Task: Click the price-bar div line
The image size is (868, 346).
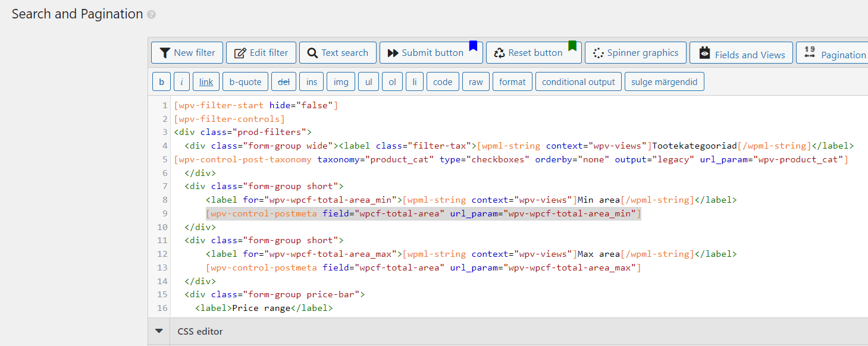Action: click(274, 294)
